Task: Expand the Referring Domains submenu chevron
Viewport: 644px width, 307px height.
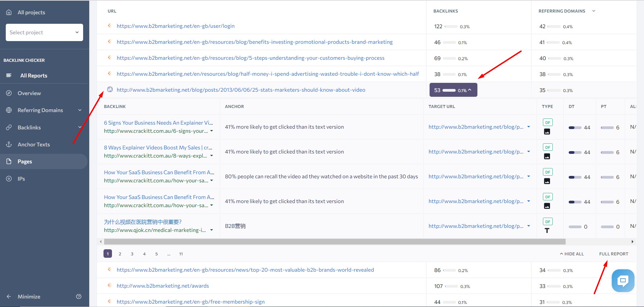Action: 80,110
